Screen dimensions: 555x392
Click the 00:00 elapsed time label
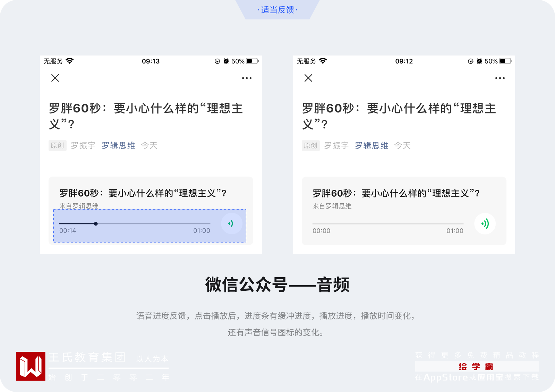click(321, 231)
